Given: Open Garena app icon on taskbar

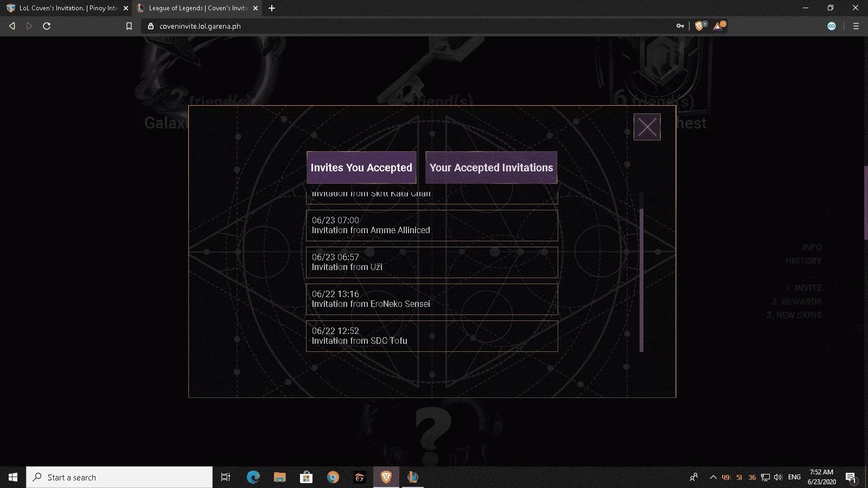Looking at the screenshot, I should pos(359,477).
